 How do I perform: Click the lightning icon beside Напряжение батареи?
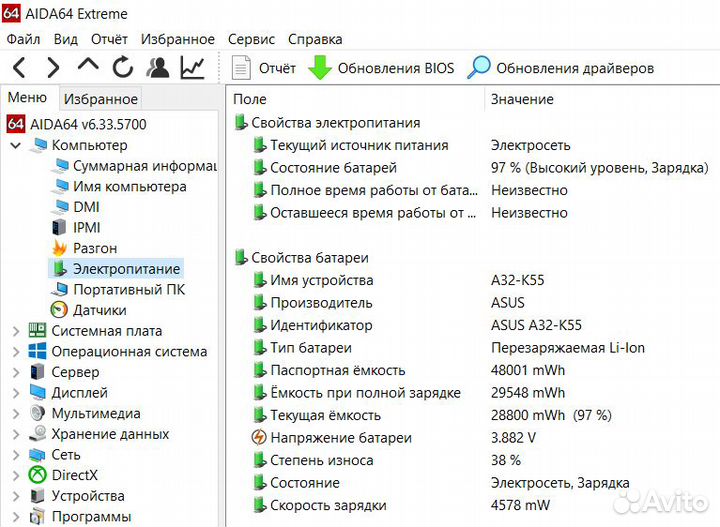(259, 437)
